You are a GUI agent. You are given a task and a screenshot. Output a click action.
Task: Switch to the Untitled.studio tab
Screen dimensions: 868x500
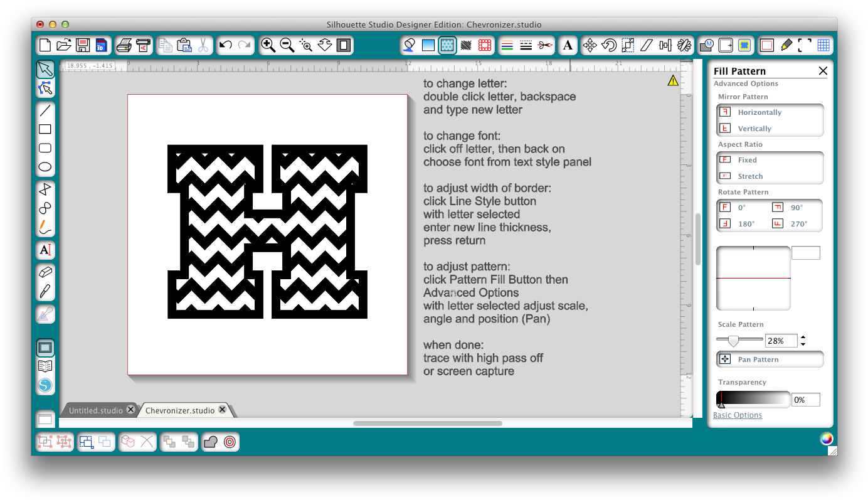point(95,410)
